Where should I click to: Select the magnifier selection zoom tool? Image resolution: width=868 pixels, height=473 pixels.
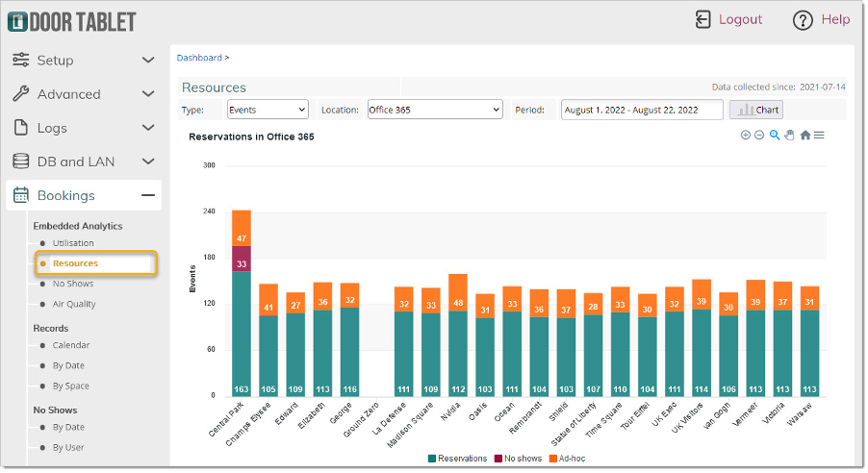click(775, 136)
